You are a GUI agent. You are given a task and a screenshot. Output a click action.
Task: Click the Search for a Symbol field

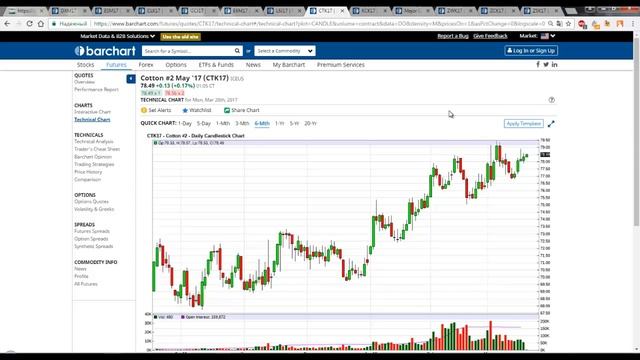188,51
